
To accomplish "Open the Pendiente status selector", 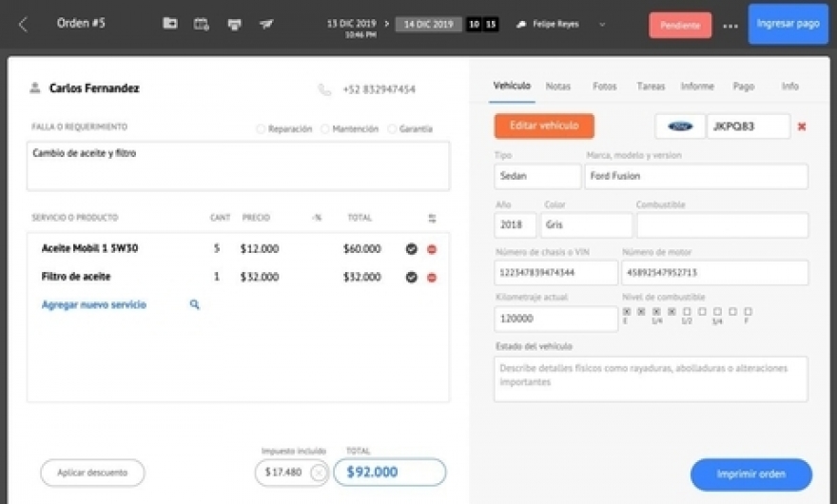I will (x=680, y=25).
